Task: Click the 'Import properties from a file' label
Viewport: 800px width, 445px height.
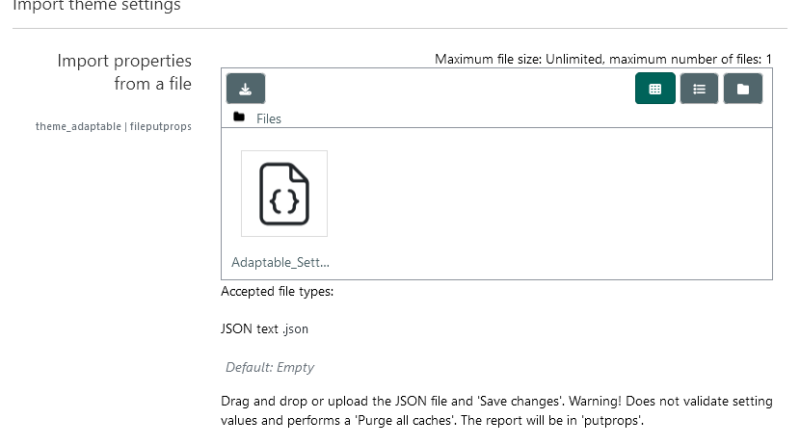Action: [124, 72]
